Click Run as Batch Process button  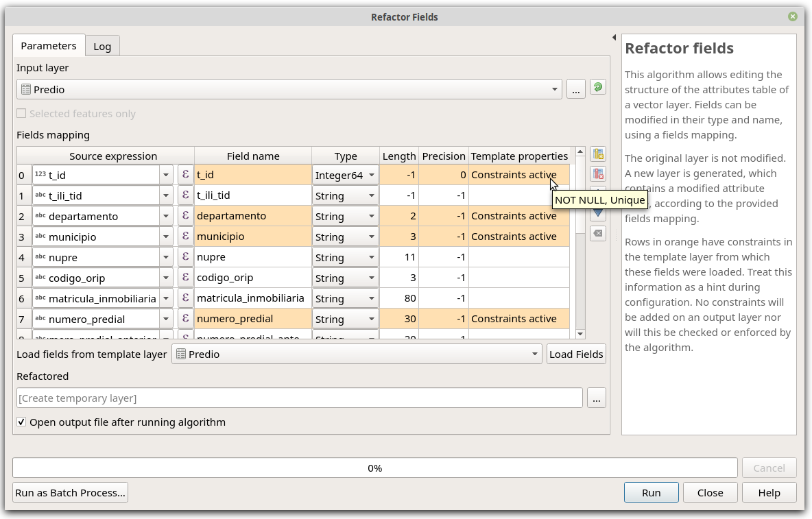pos(71,492)
